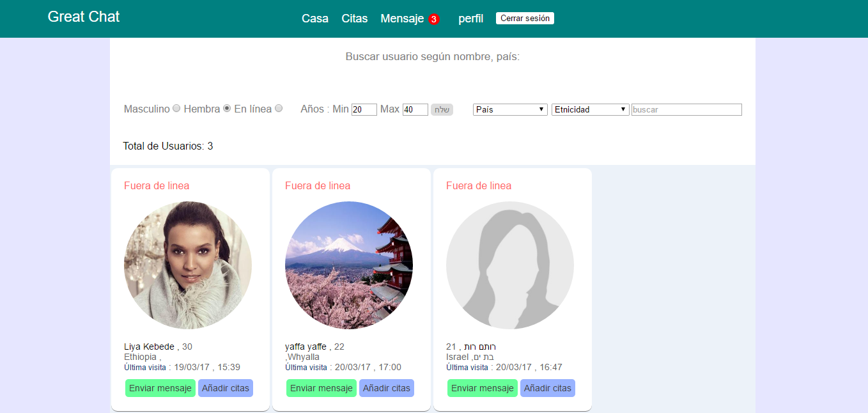Image resolution: width=868 pixels, height=413 pixels.
Task: Click the name yaffa yaffe
Action: [x=306, y=347]
